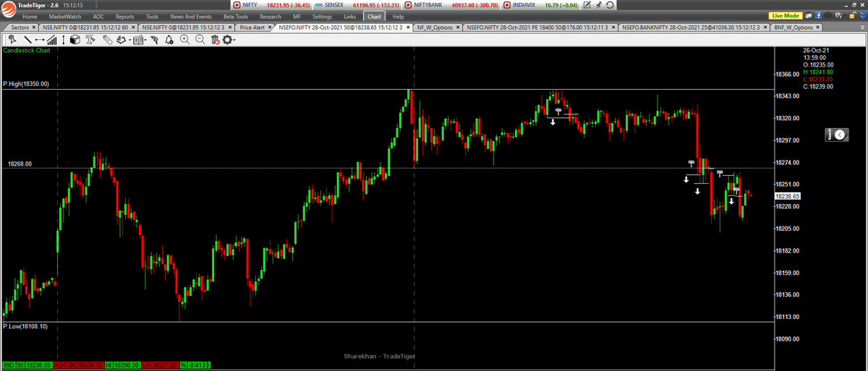Open the MarketWatch menu

coord(65,16)
